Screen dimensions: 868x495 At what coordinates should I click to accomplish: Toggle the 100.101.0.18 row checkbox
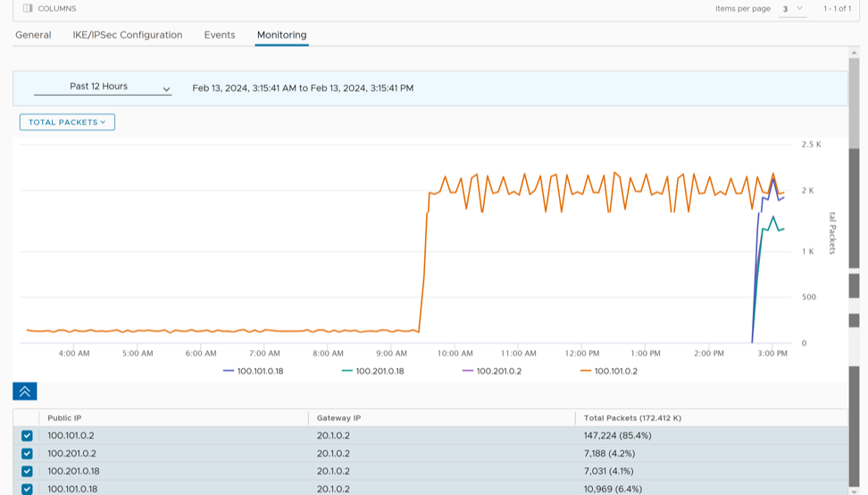click(x=27, y=489)
